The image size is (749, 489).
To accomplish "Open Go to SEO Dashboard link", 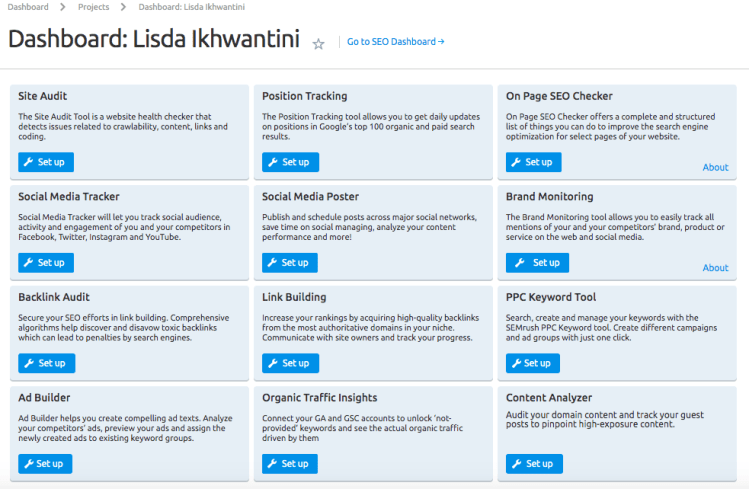I will 395,42.
